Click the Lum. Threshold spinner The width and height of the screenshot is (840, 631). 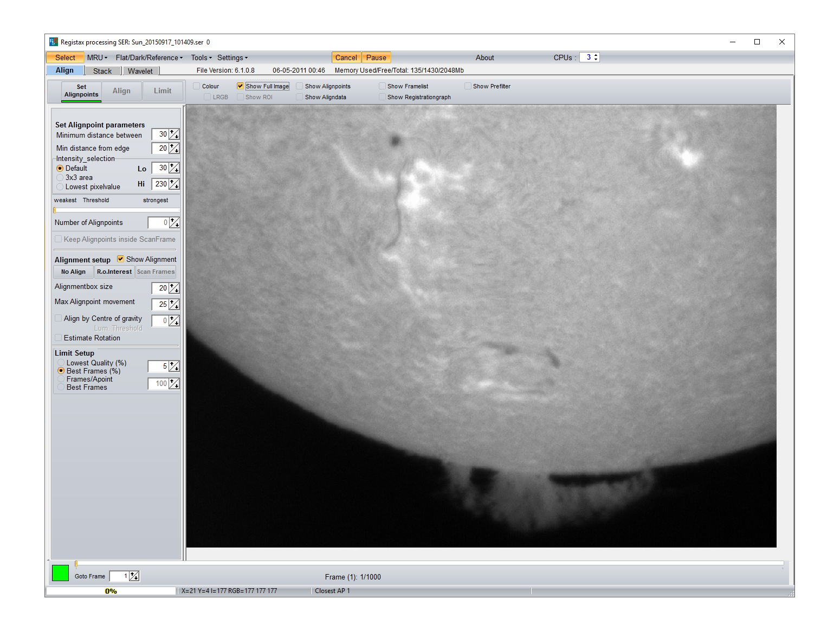174,321
